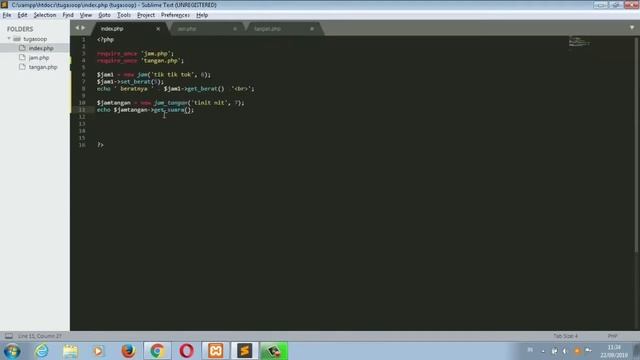Collapse the tugasoop folder
640x360 pixels.
tap(9, 39)
